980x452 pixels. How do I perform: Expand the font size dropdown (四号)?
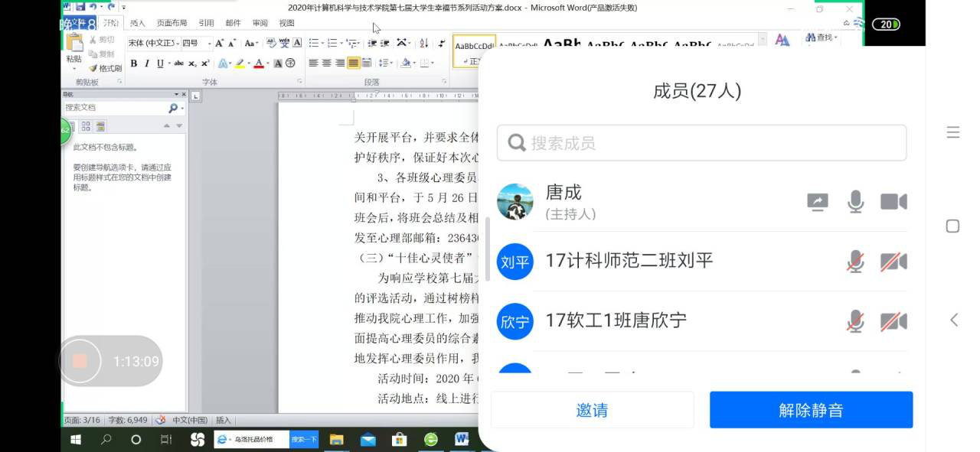coord(209,43)
